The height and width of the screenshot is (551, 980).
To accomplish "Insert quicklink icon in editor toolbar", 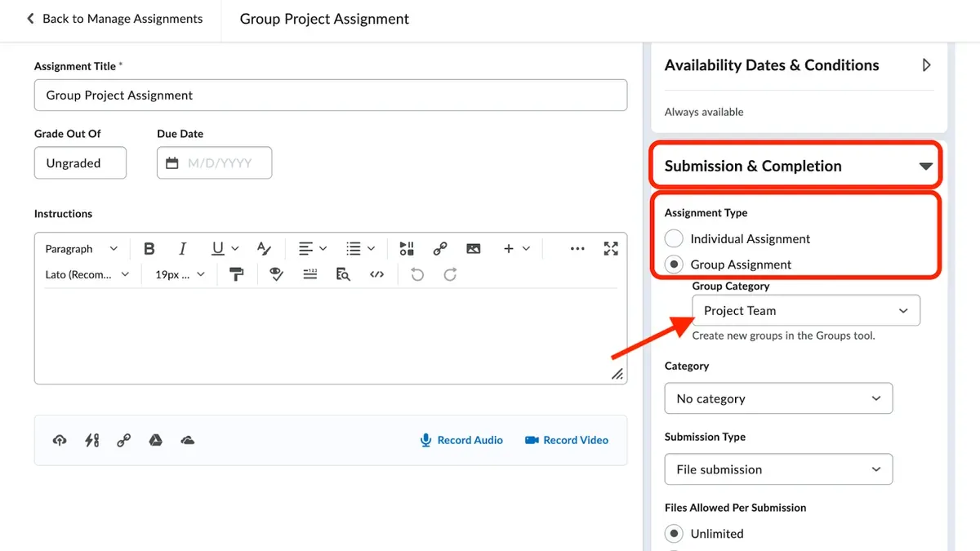I will (x=440, y=249).
